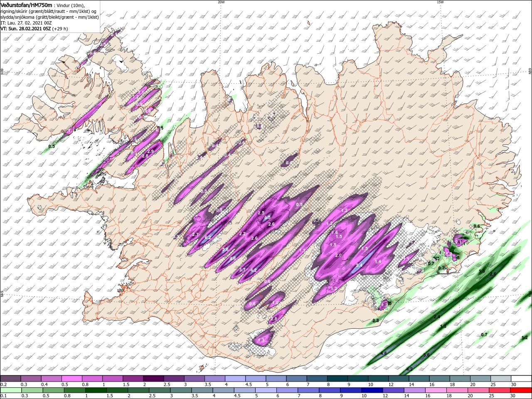Screen dimensions: 532x399
Task: Click the '(+29 h)' forecast offset text
Action: (60, 29)
